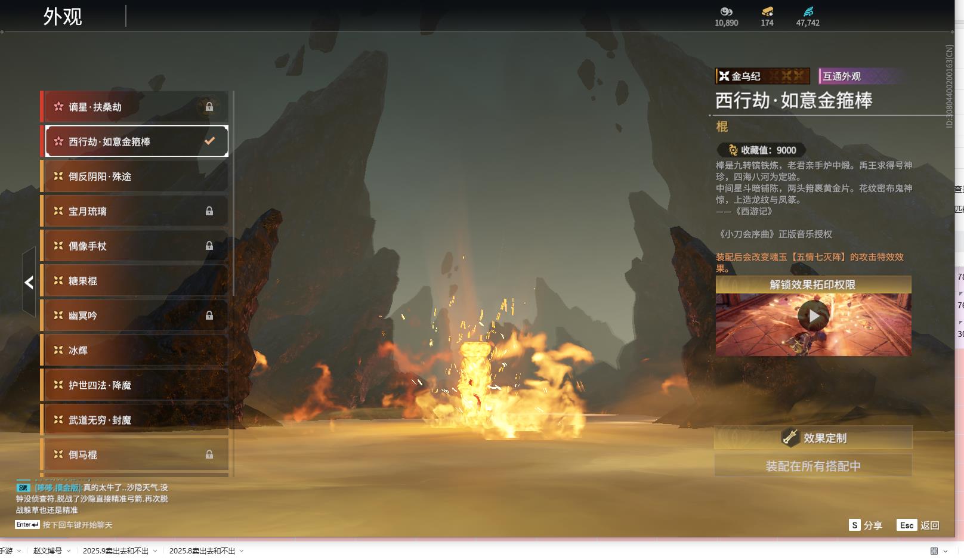The image size is (964, 560).
Task: Click the teal feather currency icon
Action: coord(808,11)
